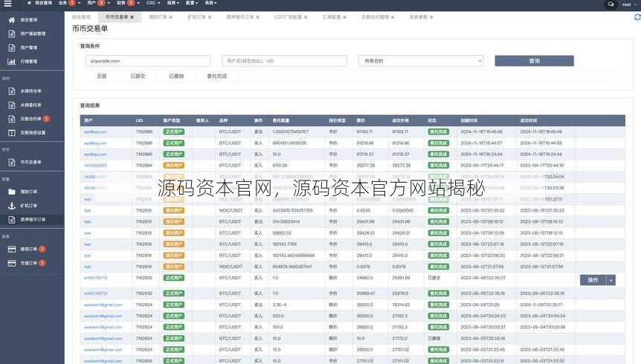Image resolution: width=641 pixels, height=364 pixels.
Task: Click the 状态 column header
Action: 432,120
